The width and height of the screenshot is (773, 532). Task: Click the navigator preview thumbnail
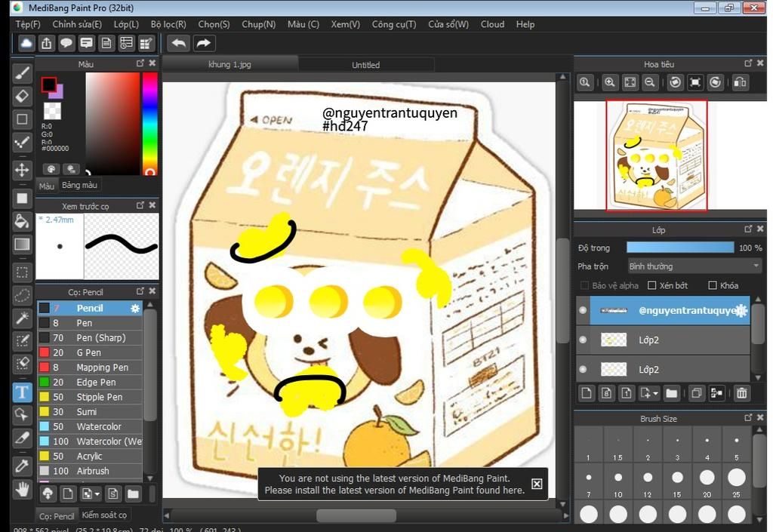[656, 155]
